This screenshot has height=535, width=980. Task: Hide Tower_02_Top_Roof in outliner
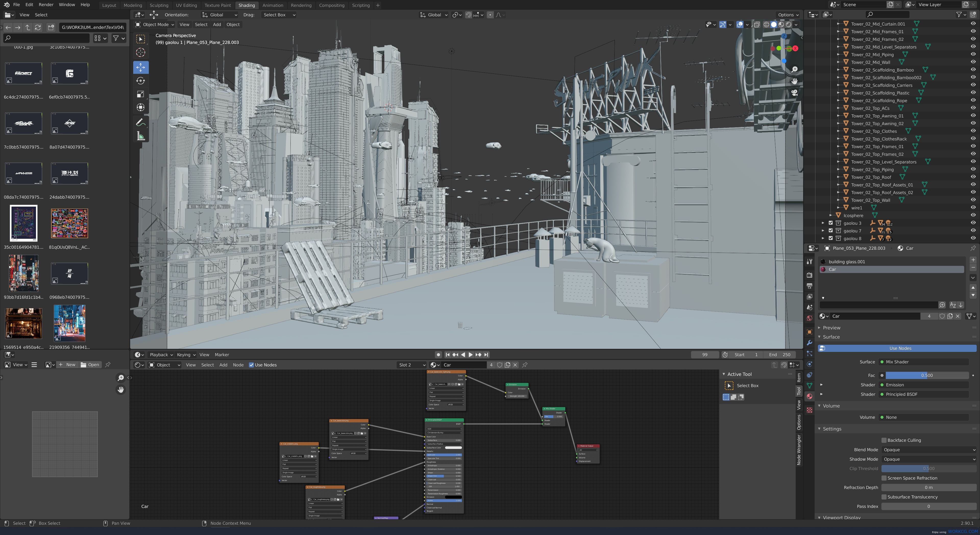pyautogui.click(x=973, y=177)
